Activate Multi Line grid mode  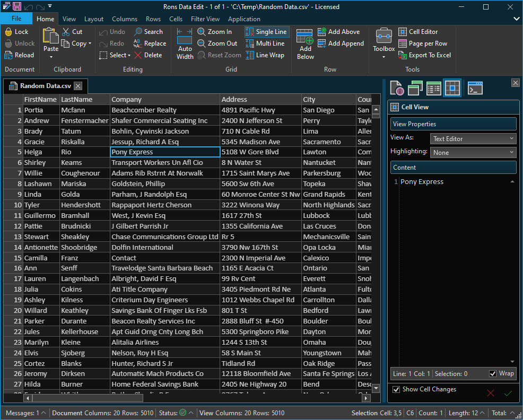[272, 43]
